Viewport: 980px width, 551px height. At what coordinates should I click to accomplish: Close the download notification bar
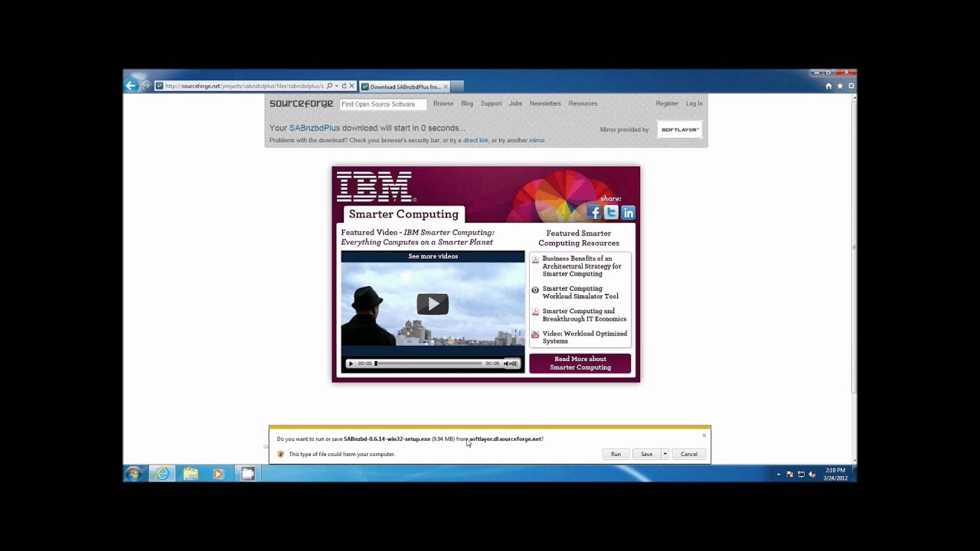point(704,435)
